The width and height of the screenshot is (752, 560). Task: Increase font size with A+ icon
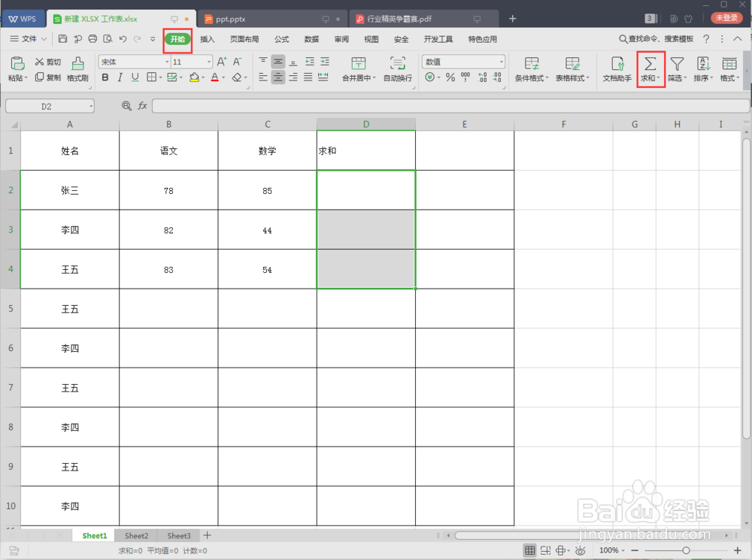pos(222,62)
